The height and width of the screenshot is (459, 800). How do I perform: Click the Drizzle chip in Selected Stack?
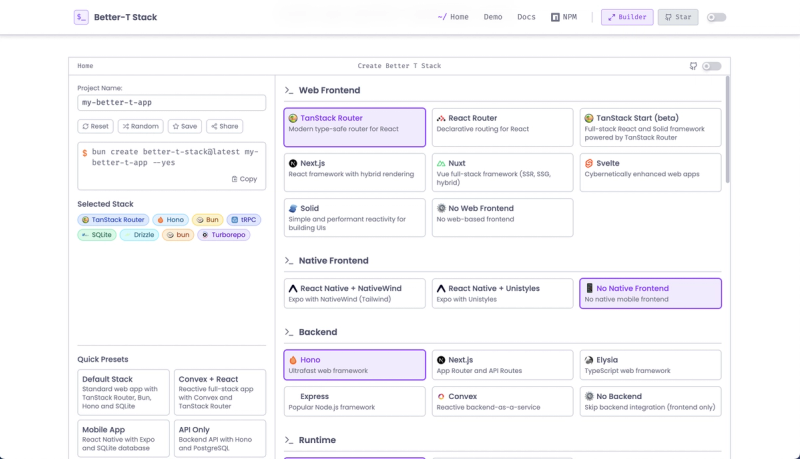140,235
